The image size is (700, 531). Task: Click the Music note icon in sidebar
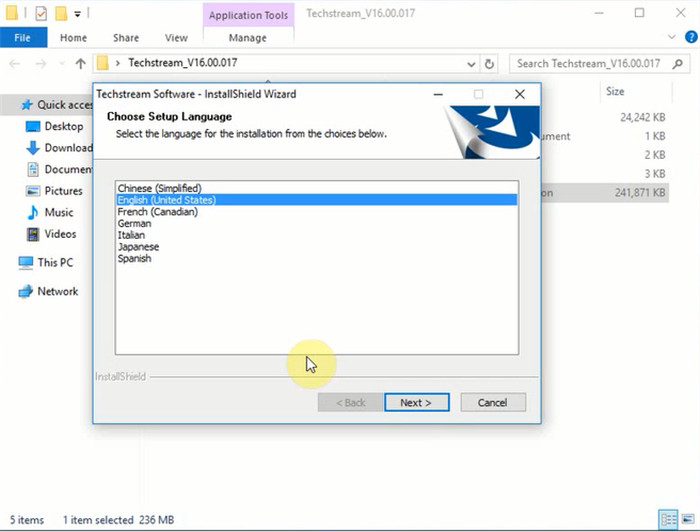[x=33, y=213]
